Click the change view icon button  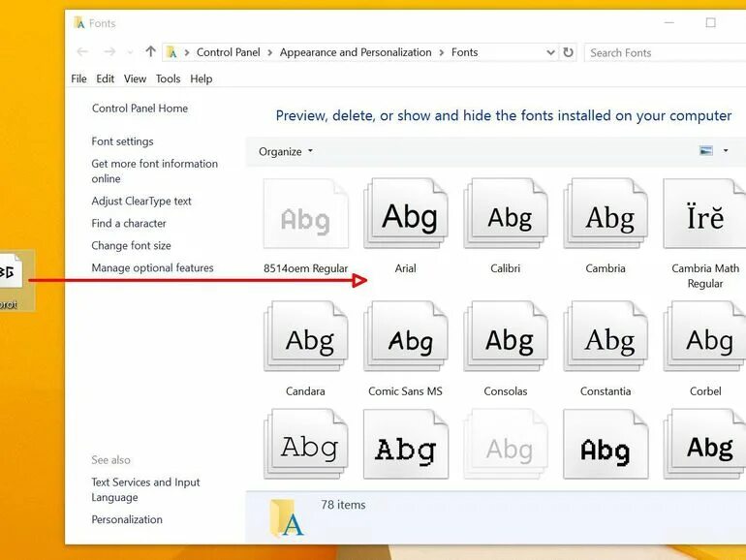706,151
